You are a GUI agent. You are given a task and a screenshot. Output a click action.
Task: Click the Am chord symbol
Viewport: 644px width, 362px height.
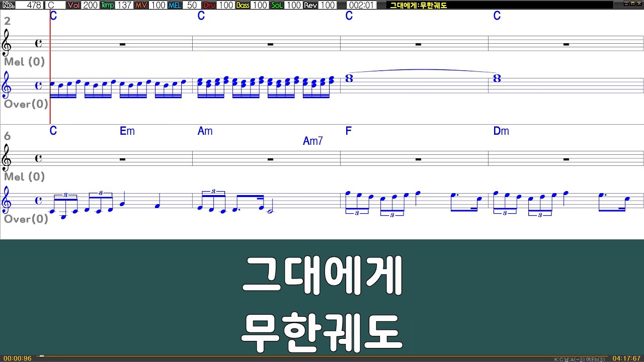[205, 131]
